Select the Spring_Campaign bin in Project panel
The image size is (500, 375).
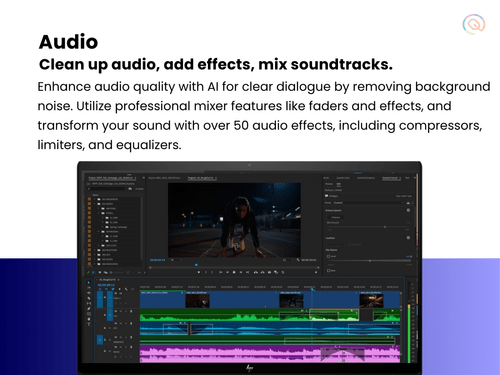coord(118,227)
